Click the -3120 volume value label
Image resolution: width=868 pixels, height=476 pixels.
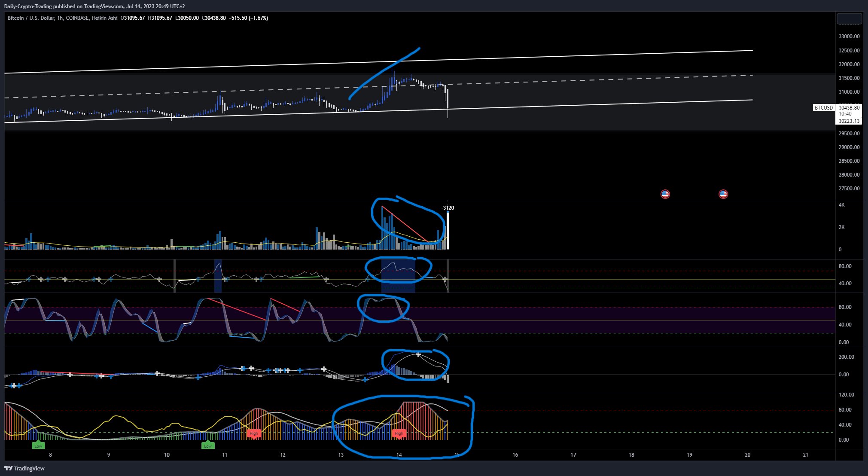coord(448,208)
